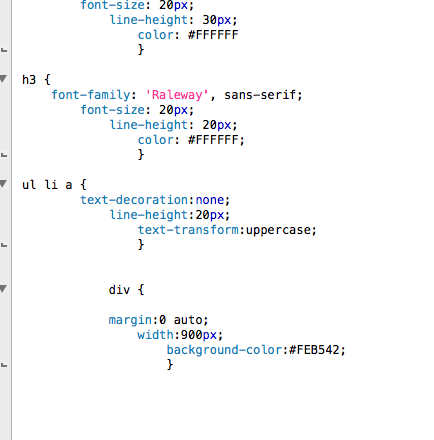The image size is (434, 440).
Task: Click closing brace of h3 rule
Action: [x=141, y=155]
